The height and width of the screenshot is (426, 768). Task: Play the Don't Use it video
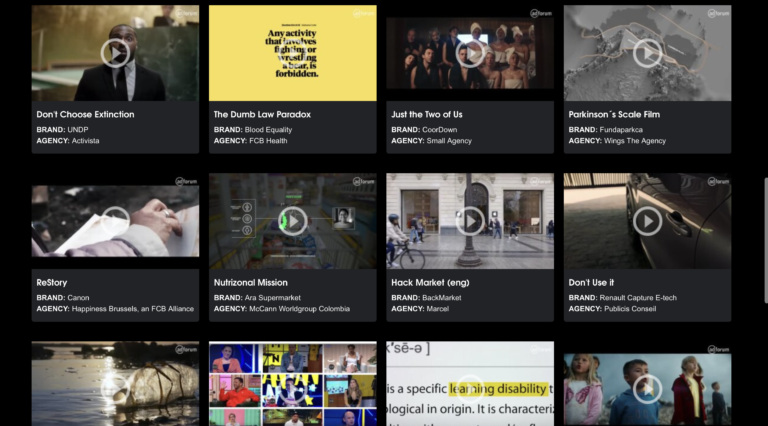coord(647,221)
